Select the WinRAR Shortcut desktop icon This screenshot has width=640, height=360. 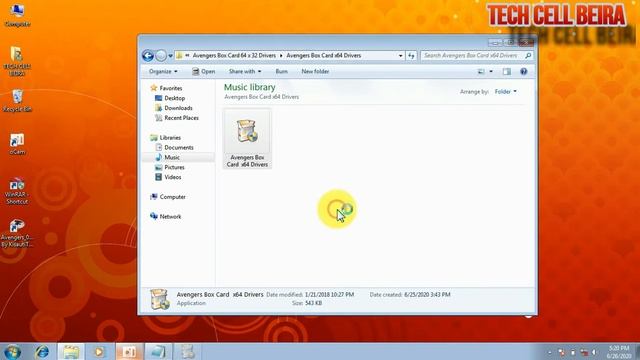pos(17,191)
